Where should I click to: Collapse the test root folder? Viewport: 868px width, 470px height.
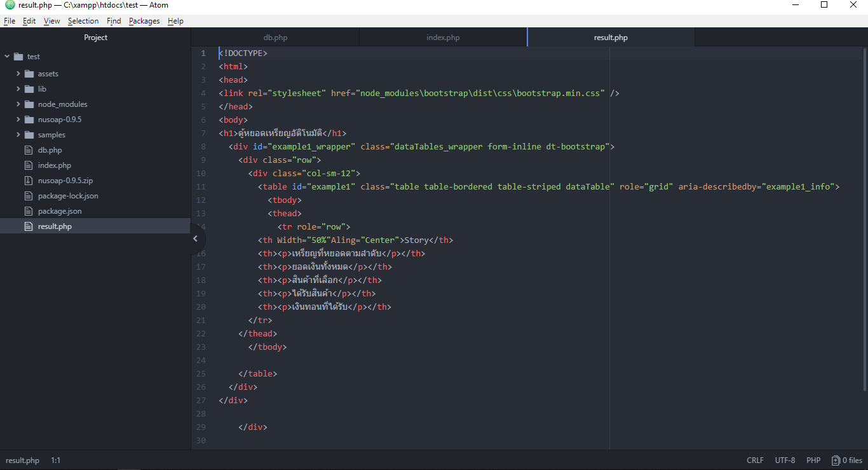click(x=7, y=57)
